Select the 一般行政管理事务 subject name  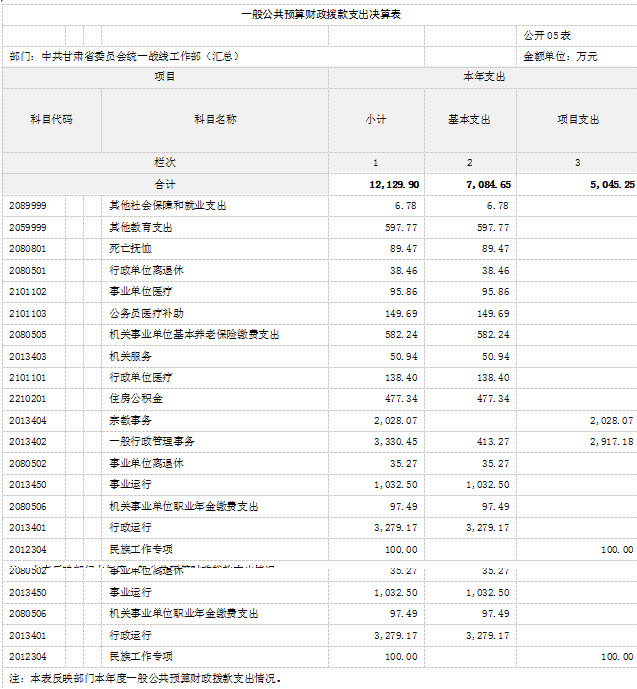point(152,442)
